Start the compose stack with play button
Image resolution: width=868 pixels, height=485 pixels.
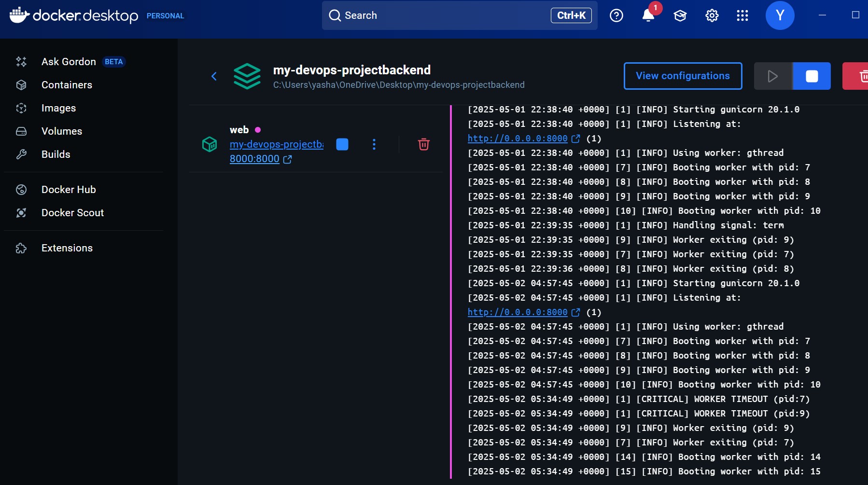(772, 76)
